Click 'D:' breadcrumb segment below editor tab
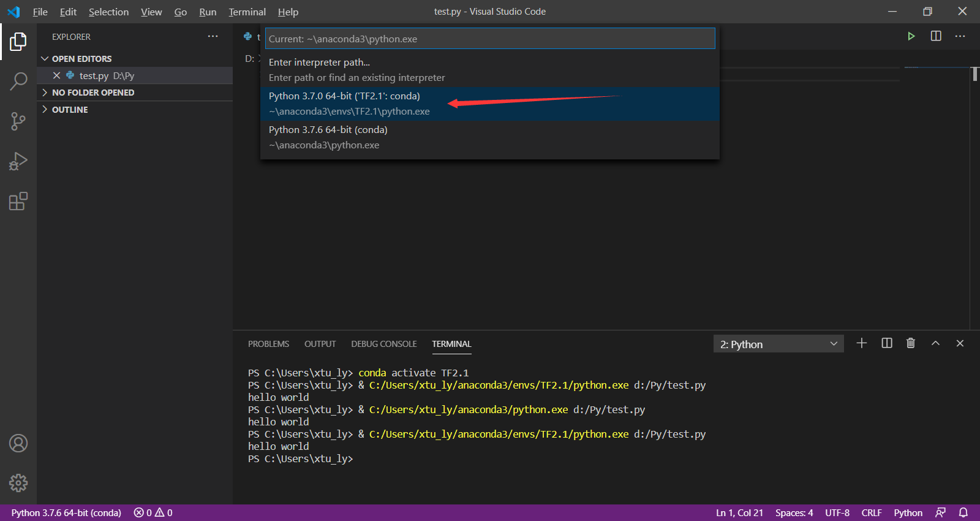 249,59
